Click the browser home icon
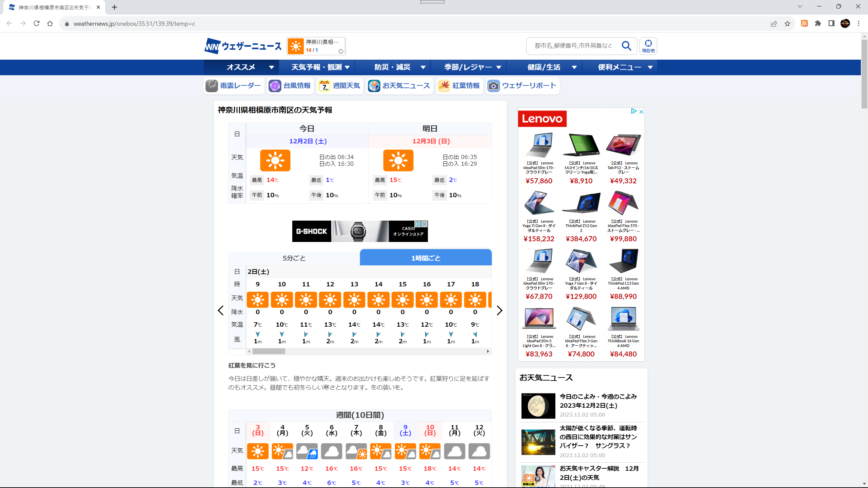The image size is (868, 488). coord(50,23)
